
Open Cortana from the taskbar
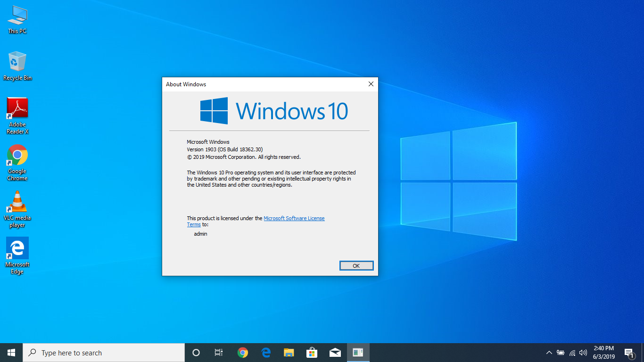tap(196, 353)
